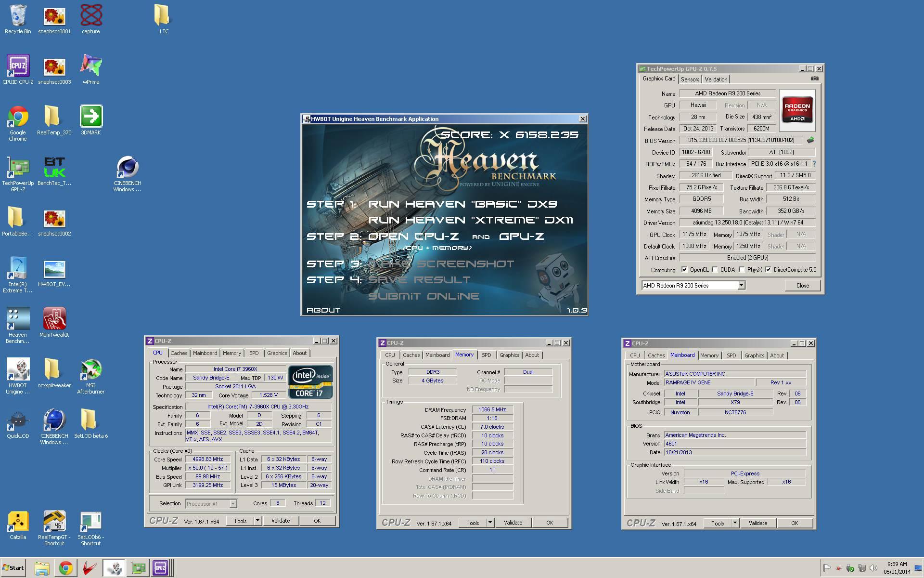Open About tab in CPU-Z CPU window
This screenshot has width=924, height=578.
point(300,353)
